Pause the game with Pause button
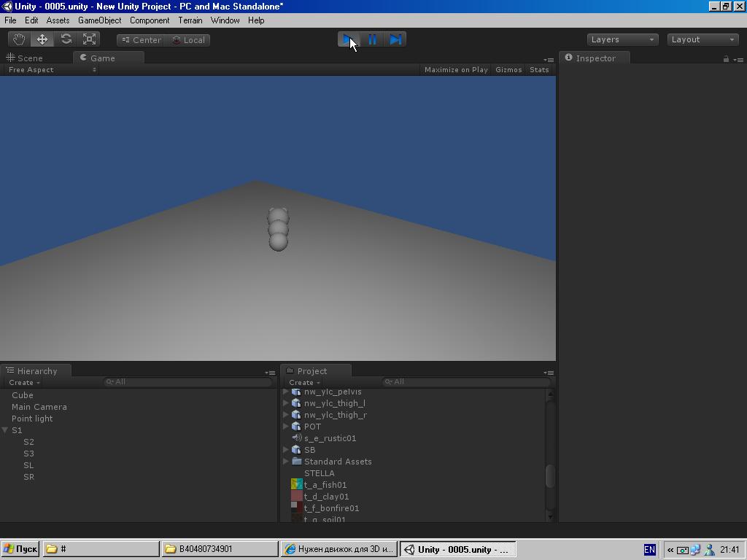747x560 pixels. coord(373,39)
